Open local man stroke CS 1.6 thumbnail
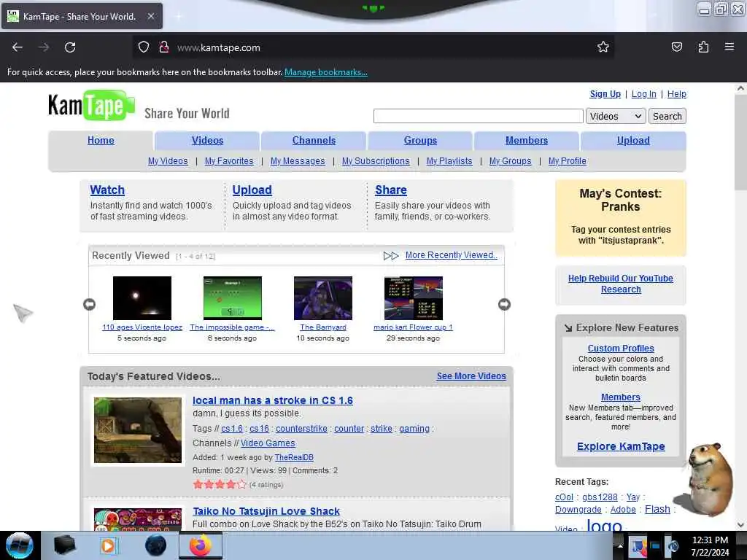The image size is (747, 560). [x=138, y=430]
